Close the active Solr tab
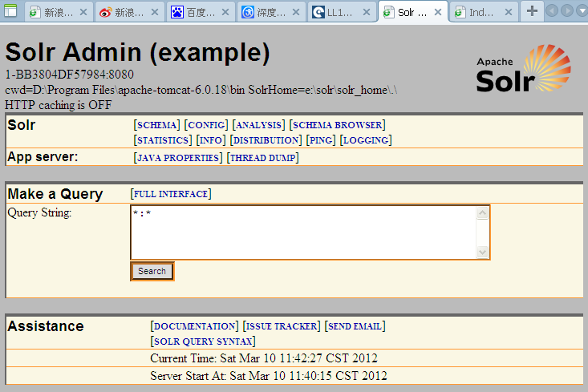The image size is (588, 392). point(438,12)
